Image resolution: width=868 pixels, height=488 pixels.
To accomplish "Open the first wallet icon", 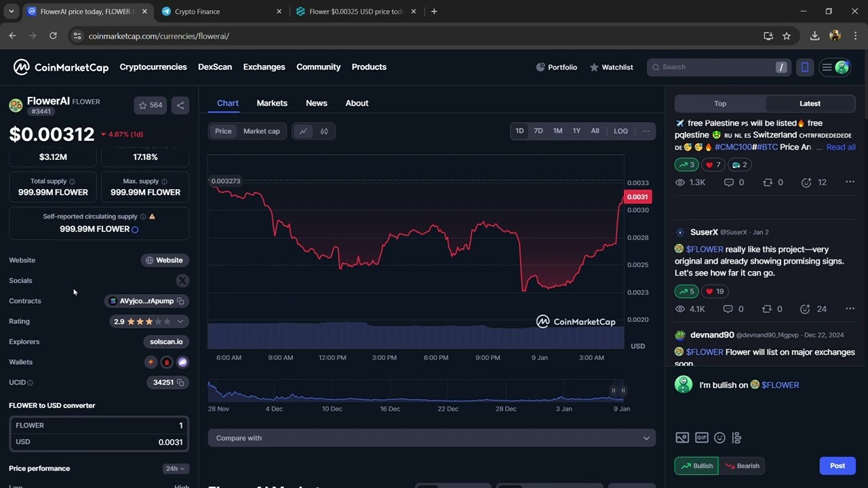I will point(151,362).
